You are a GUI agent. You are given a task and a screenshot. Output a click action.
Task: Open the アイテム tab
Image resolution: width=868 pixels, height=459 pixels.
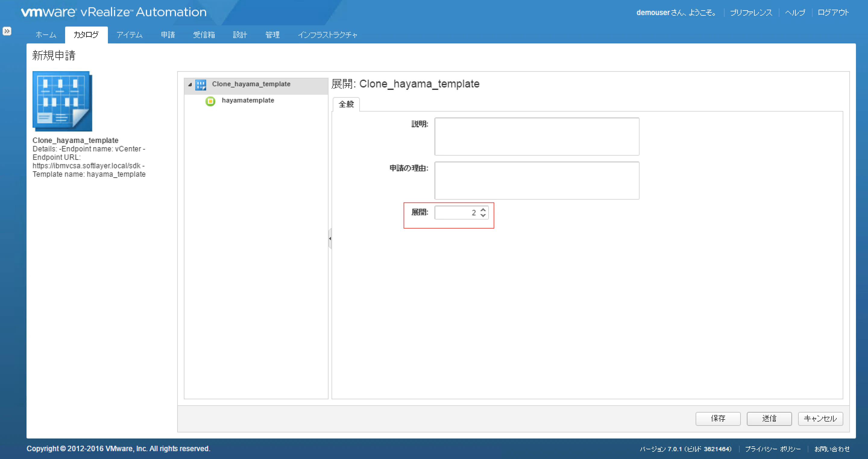(x=130, y=35)
